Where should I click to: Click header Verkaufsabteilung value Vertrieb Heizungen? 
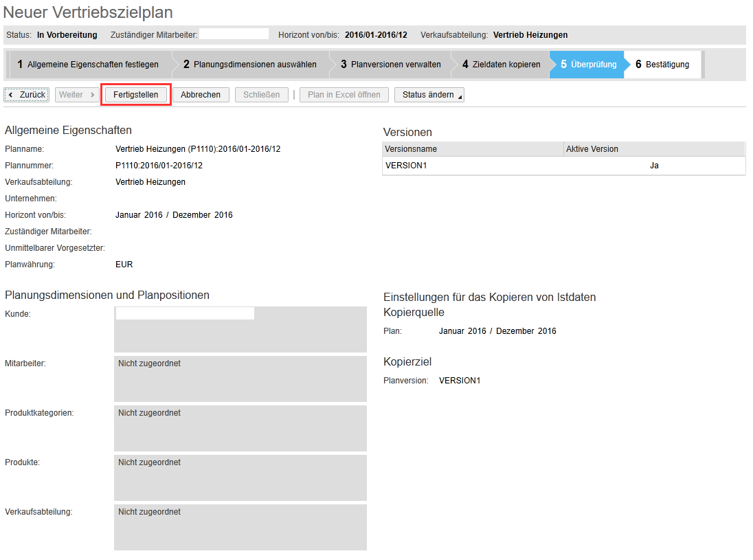(530, 35)
